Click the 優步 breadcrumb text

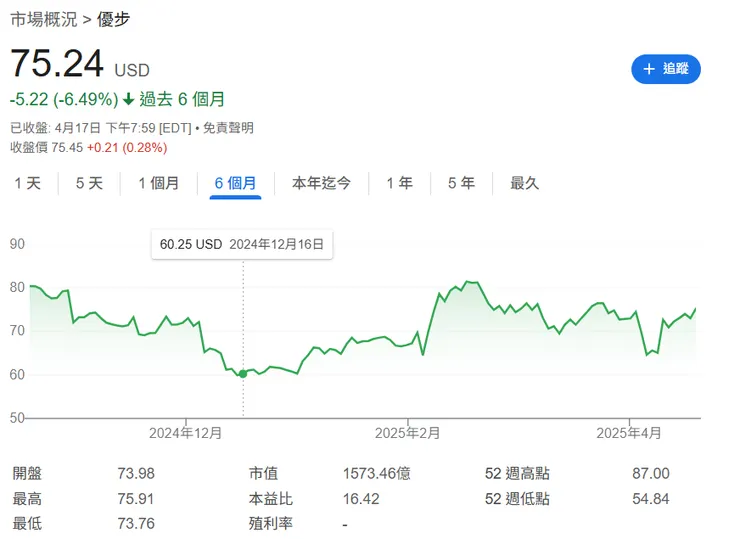(113, 19)
